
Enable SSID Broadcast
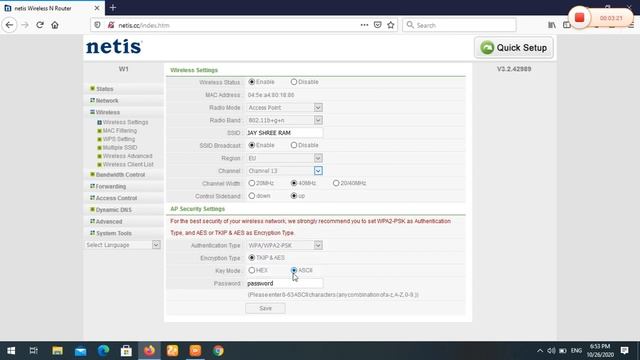tap(251, 145)
